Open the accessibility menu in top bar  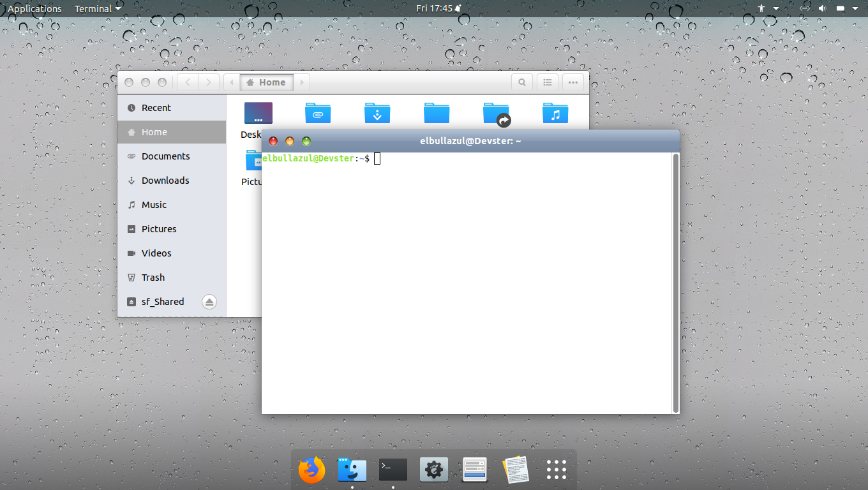[761, 8]
